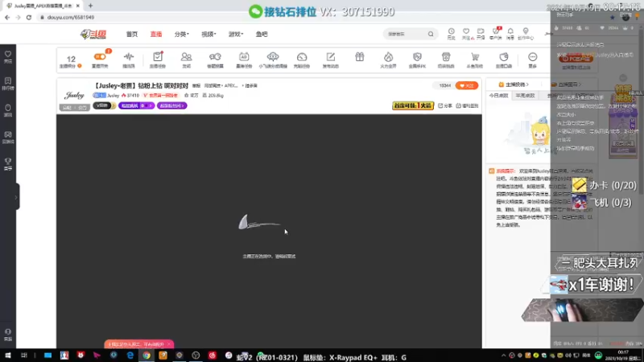Click the magnifier search icon

click(x=431, y=34)
